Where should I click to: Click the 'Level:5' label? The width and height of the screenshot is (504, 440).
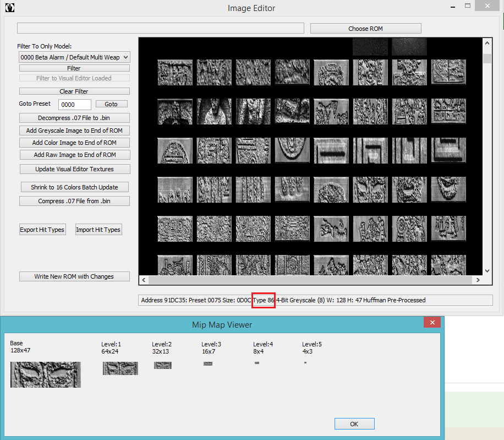point(312,344)
